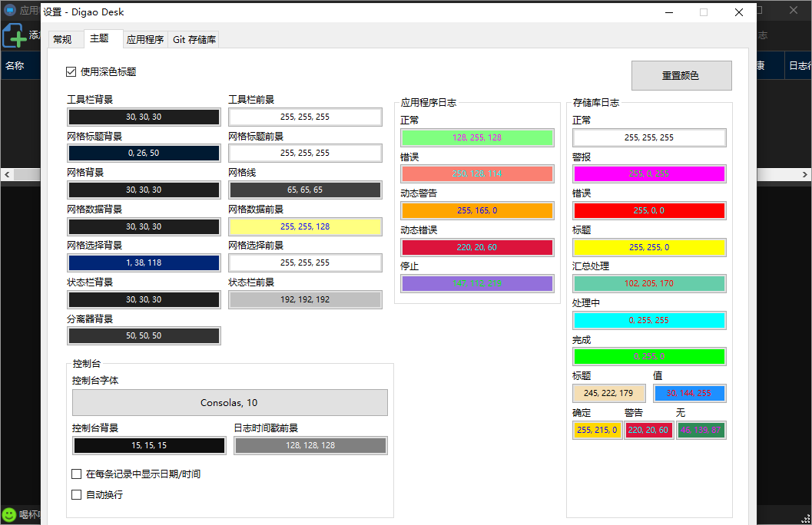The height and width of the screenshot is (525, 812).
Task: Click the 重置颜色 button
Action: click(x=681, y=75)
